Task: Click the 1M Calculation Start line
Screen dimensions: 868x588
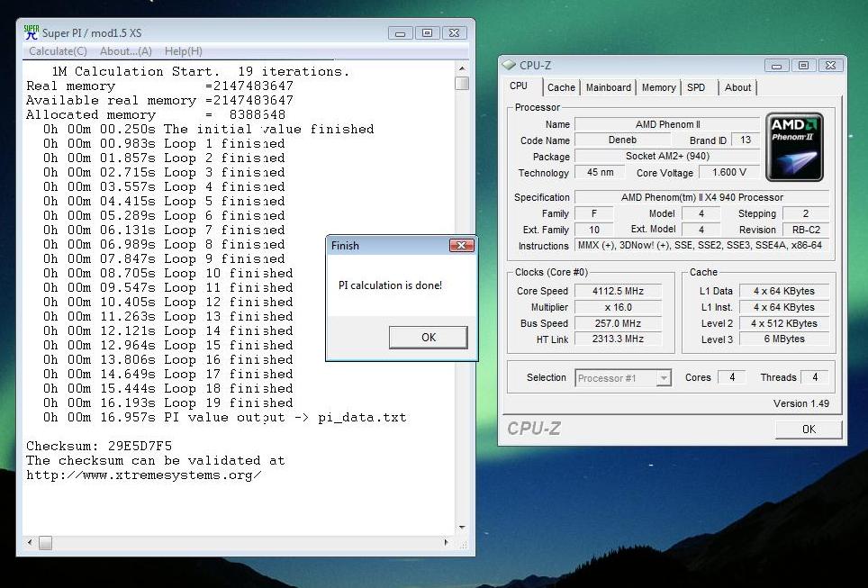Action: [x=201, y=71]
